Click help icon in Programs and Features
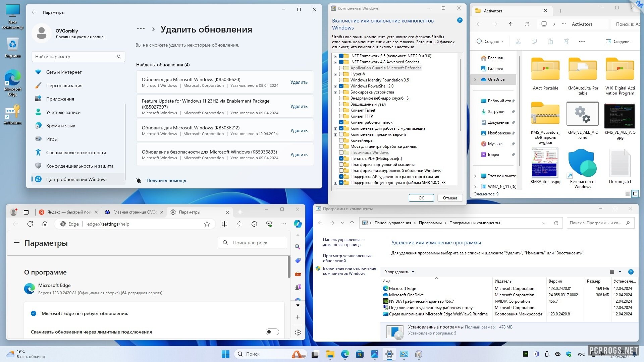This screenshot has width=644, height=362. [x=631, y=272]
